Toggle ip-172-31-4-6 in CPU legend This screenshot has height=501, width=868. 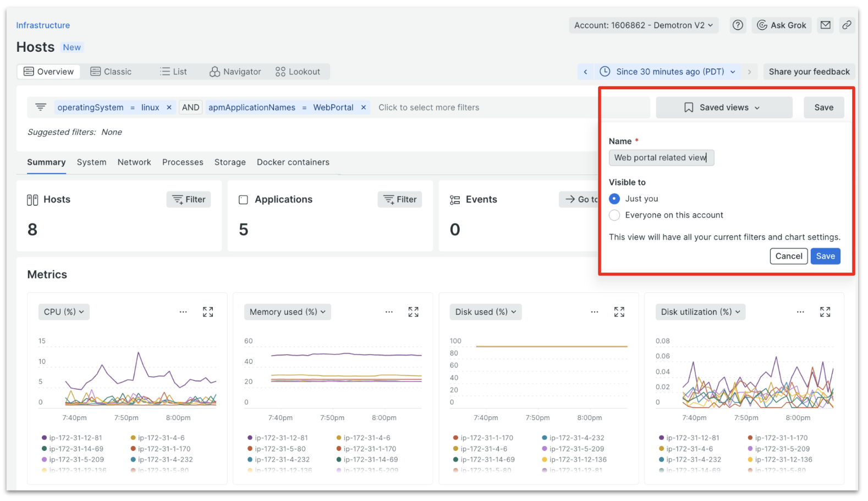(157, 438)
